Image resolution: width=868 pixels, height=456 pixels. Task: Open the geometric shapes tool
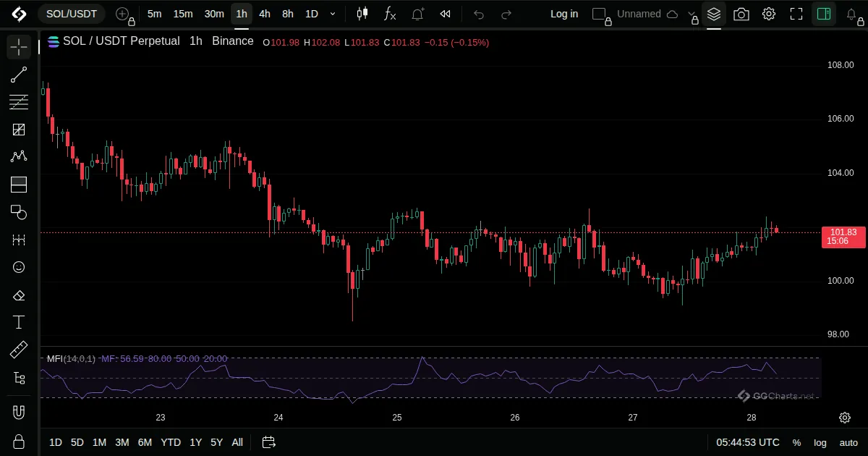coord(19,212)
